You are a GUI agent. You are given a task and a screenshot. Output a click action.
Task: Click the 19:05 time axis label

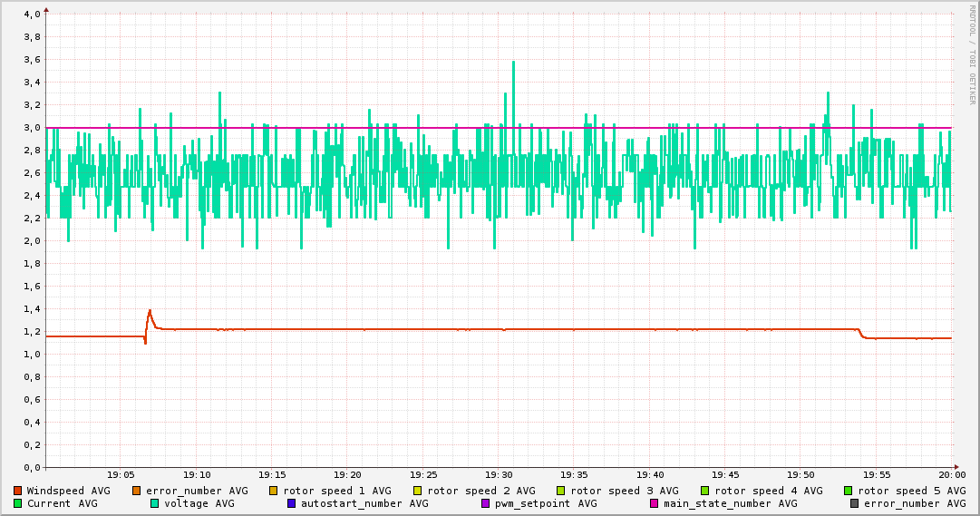point(121,474)
